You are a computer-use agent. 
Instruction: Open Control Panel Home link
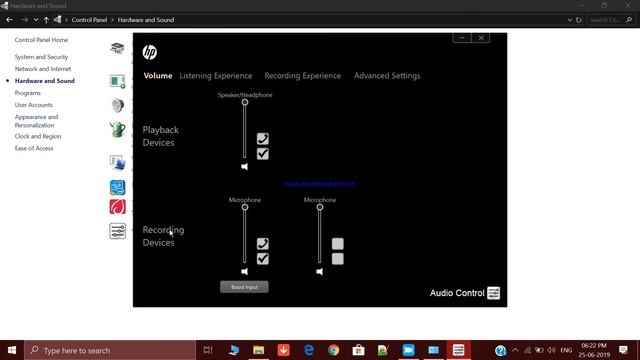click(x=41, y=40)
